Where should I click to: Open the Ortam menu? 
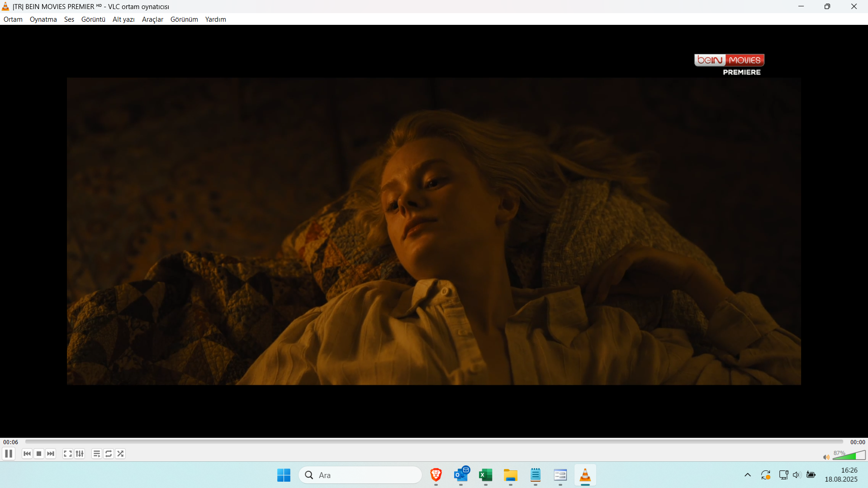point(13,19)
